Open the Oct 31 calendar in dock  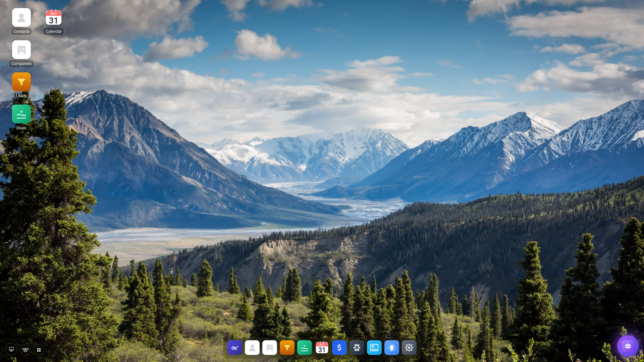click(322, 348)
